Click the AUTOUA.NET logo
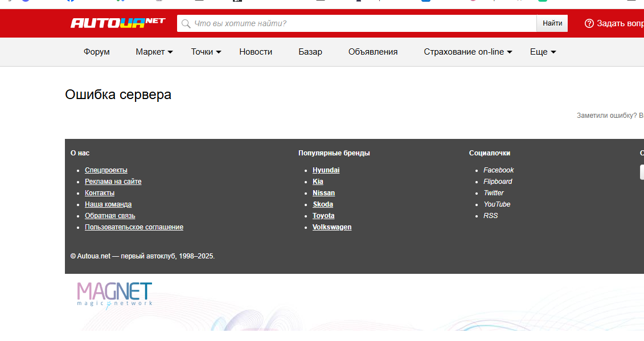644x341 pixels. coord(117,23)
